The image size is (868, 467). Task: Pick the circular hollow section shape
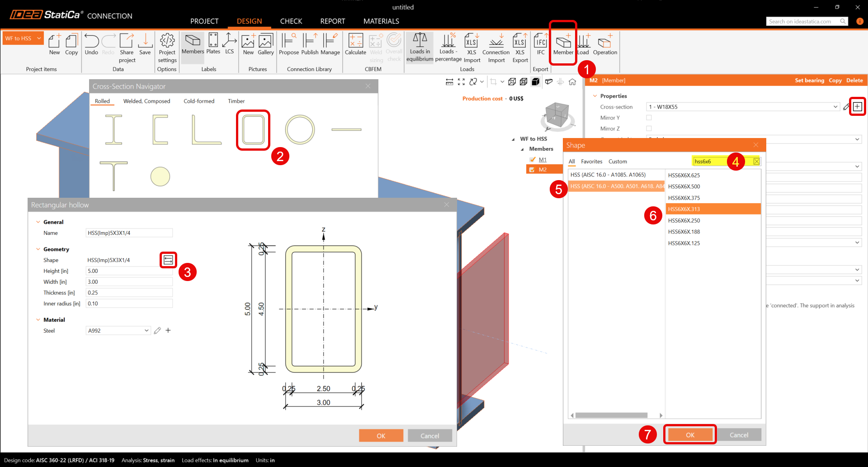[x=300, y=130]
